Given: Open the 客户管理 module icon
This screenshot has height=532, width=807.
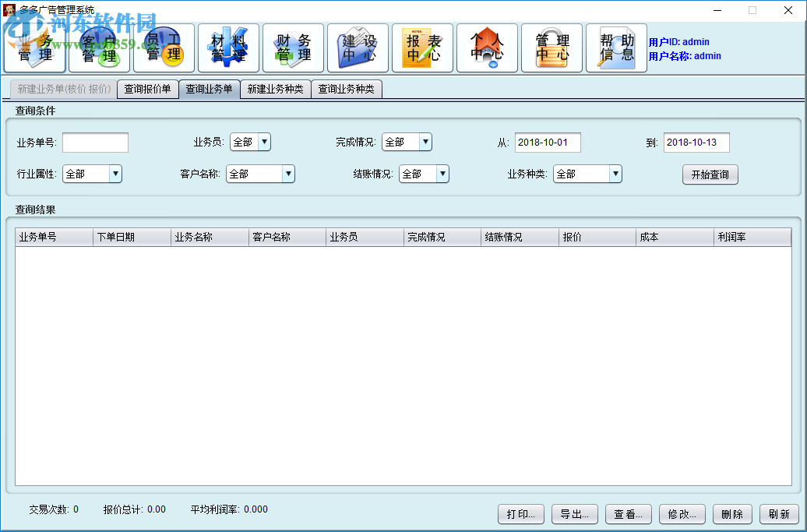Looking at the screenshot, I should pyautogui.click(x=99, y=48).
